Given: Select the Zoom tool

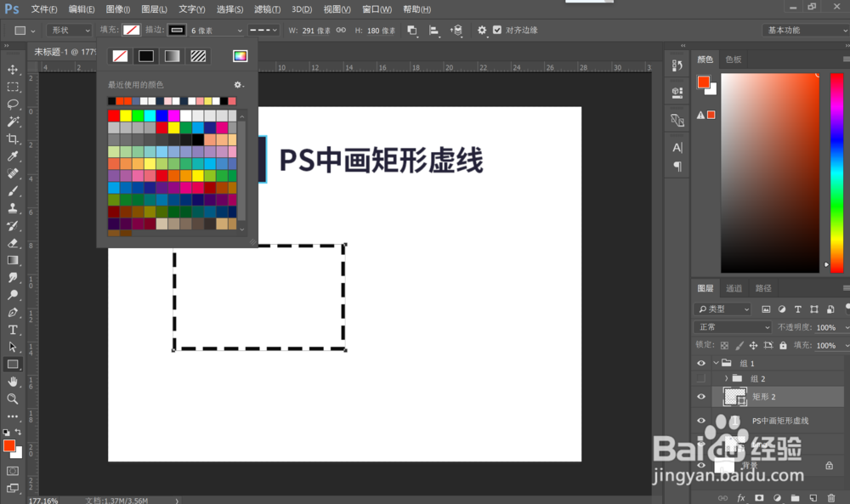Looking at the screenshot, I should click(x=12, y=400).
